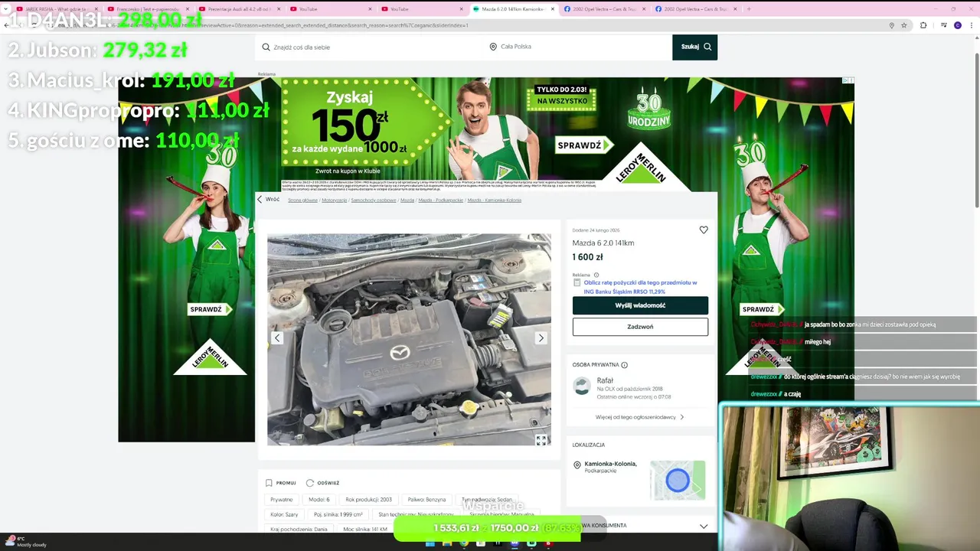Click the location pin icon beside Cała Polska
Viewport: 980px width, 551px height.
(x=493, y=47)
